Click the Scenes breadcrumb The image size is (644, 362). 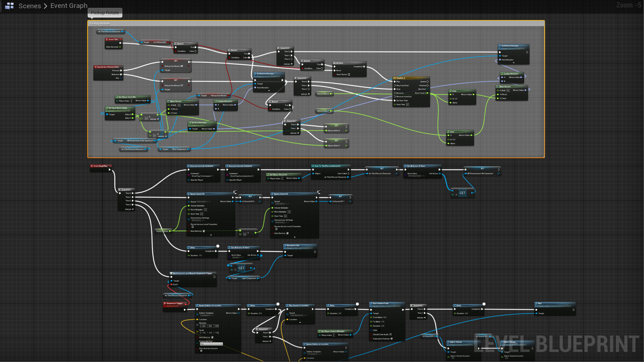pyautogui.click(x=30, y=6)
